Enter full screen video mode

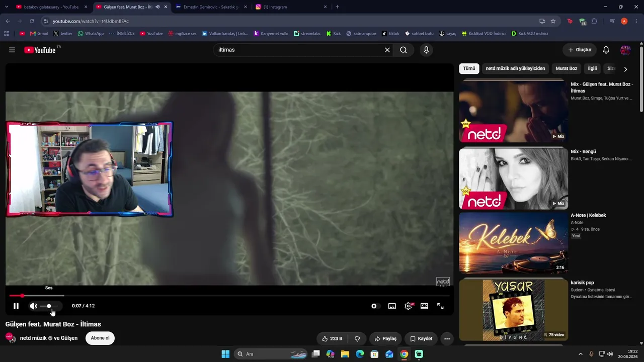pyautogui.click(x=440, y=306)
